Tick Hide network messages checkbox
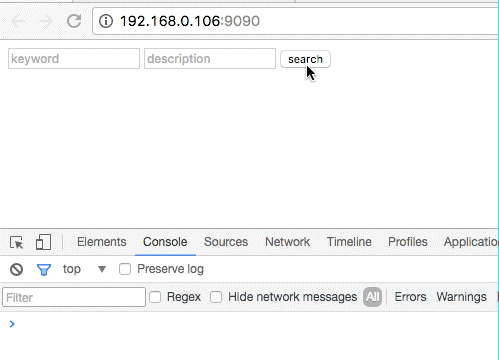 tap(216, 297)
